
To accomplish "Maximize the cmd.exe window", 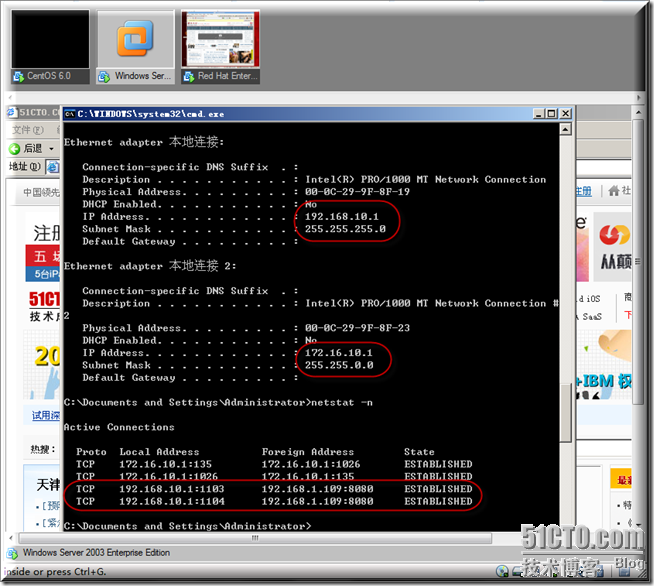I will click(552, 113).
